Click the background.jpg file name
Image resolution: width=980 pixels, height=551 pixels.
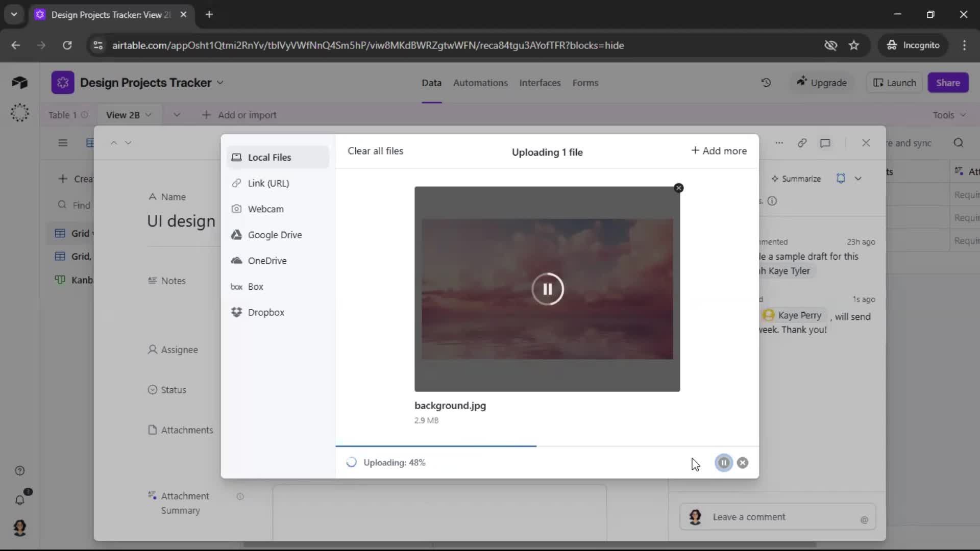click(x=450, y=406)
